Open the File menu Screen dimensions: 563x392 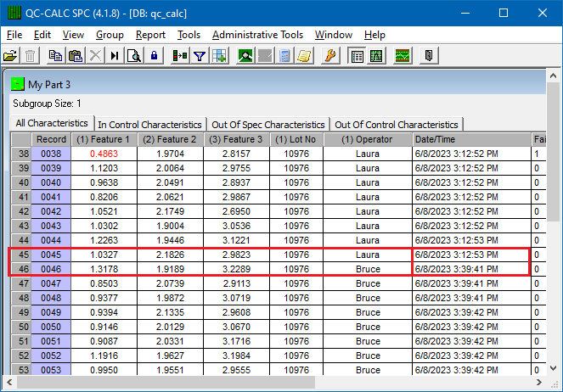pos(14,35)
